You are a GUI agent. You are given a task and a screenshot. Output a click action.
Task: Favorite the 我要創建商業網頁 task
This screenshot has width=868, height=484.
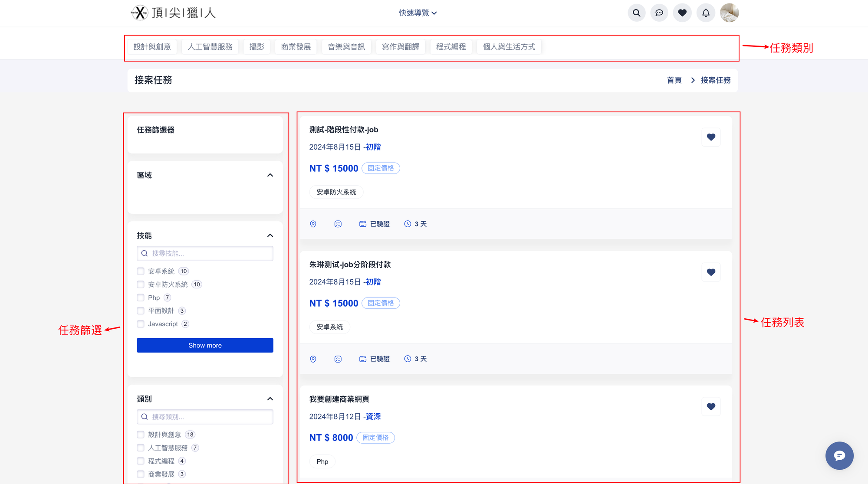pyautogui.click(x=710, y=406)
